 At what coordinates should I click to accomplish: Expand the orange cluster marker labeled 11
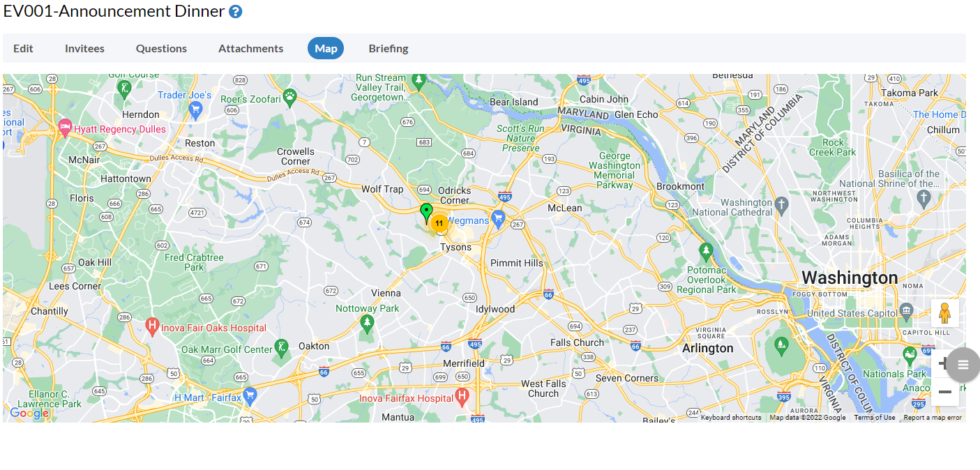point(439,223)
